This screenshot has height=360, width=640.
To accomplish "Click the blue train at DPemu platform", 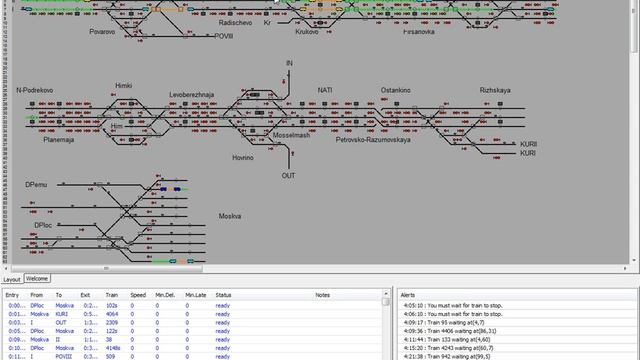I will click(x=170, y=189).
